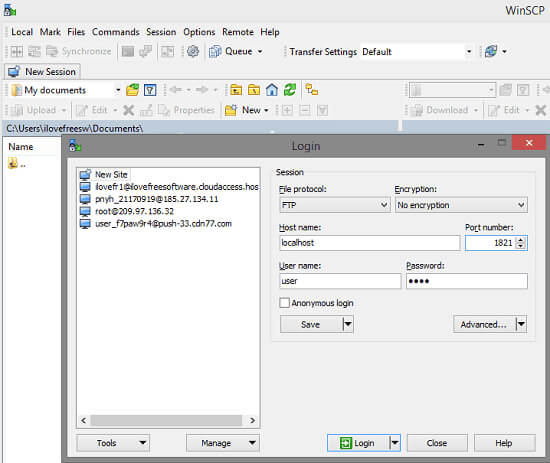The height and width of the screenshot is (463, 550).
Task: Go to the root directory icon
Action: tap(254, 90)
